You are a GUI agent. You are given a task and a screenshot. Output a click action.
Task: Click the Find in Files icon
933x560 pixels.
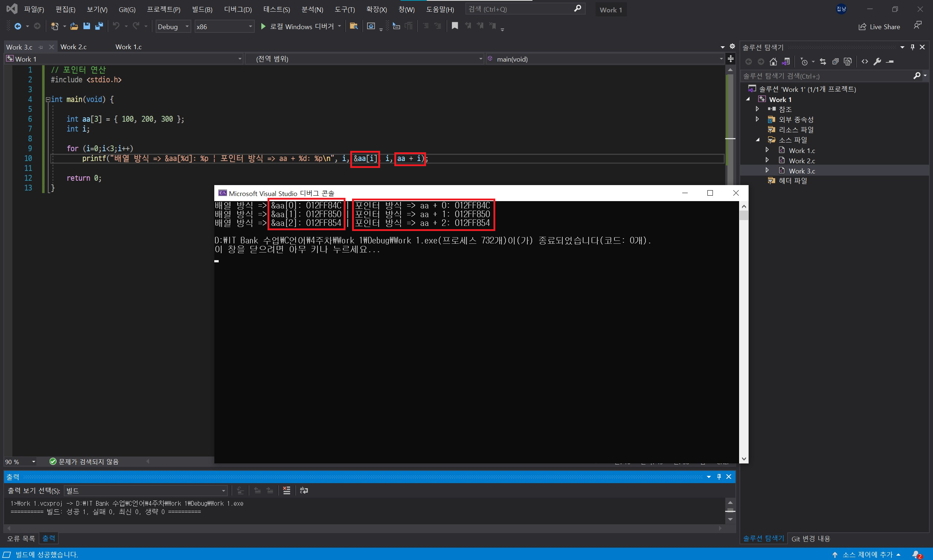[354, 26]
